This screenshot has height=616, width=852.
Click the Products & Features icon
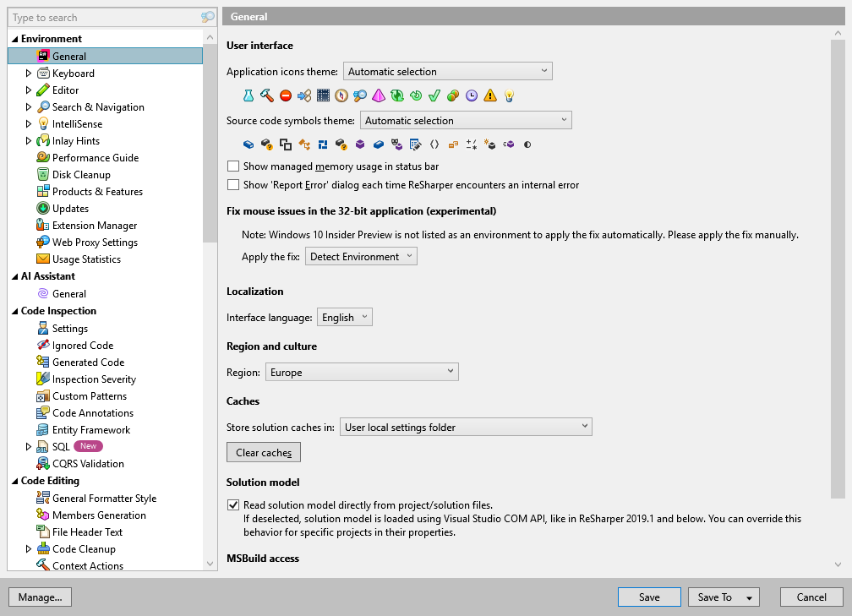coord(41,191)
